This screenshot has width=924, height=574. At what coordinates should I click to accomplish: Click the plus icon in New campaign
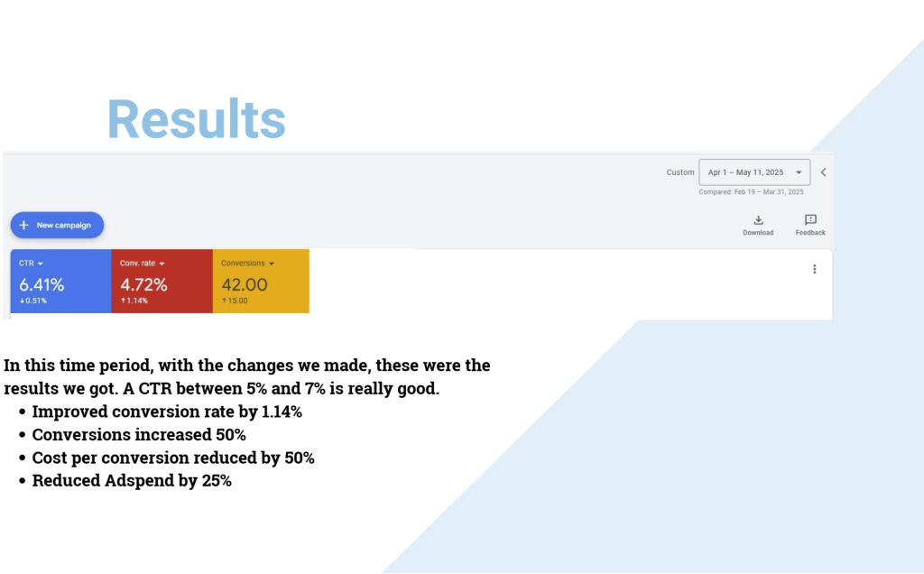point(24,225)
